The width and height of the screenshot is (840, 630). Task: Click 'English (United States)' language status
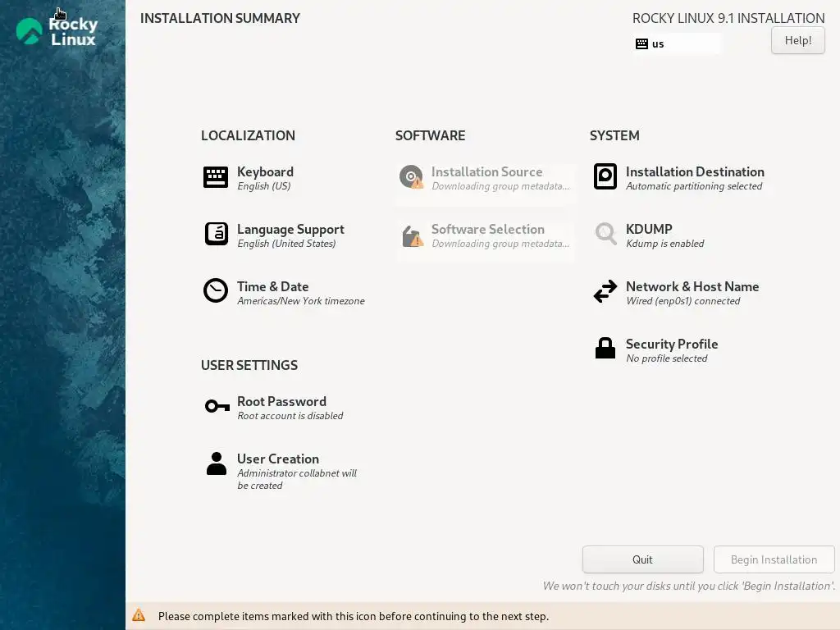286,243
